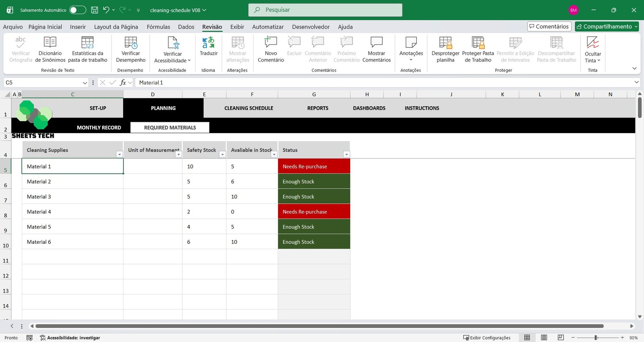The height and width of the screenshot is (342, 644).
Task: Open Status column filter dropdown
Action: 346,155
